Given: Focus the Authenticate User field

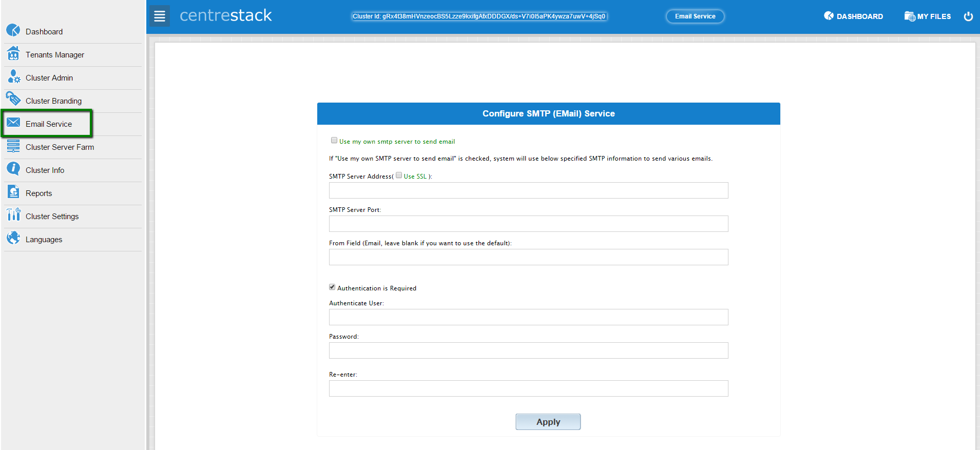Looking at the screenshot, I should point(528,317).
